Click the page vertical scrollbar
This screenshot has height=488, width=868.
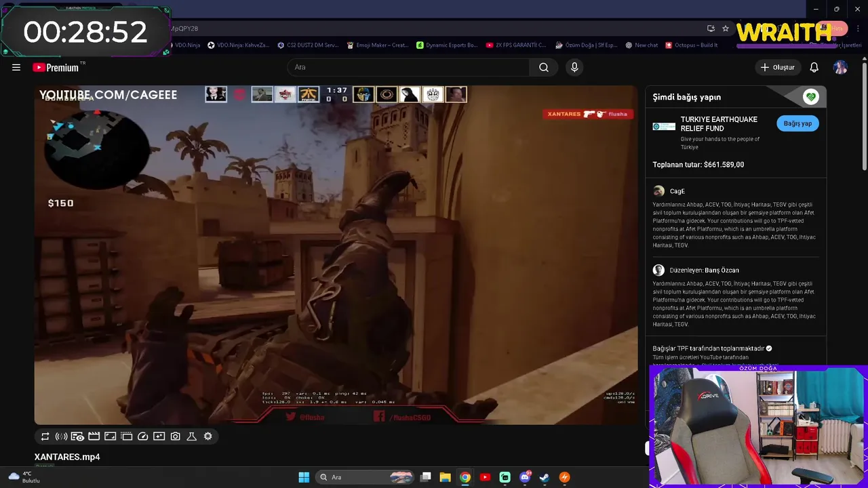coord(864,115)
